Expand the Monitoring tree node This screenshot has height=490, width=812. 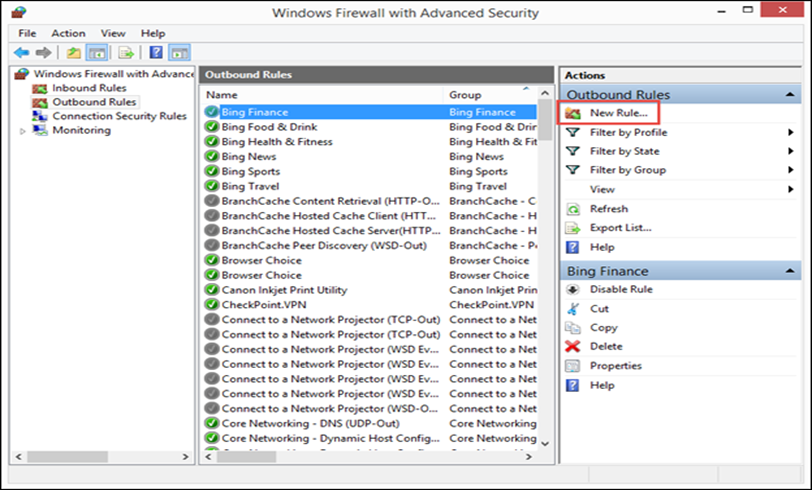pyautogui.click(x=23, y=131)
